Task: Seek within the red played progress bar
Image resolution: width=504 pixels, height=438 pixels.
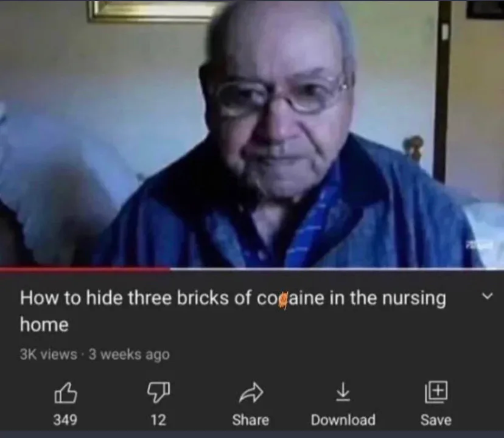Action: pyautogui.click(x=85, y=269)
